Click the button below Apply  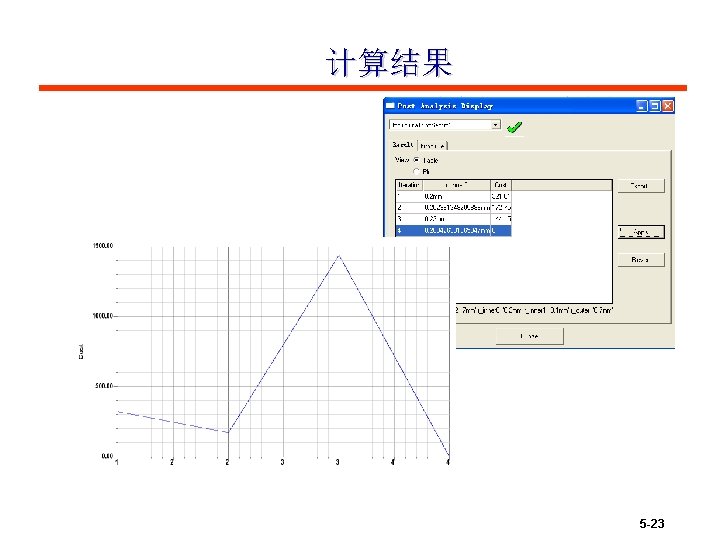pos(641,259)
